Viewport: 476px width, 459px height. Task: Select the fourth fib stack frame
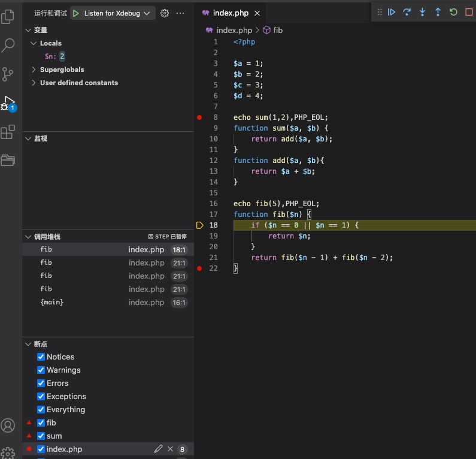tap(108, 289)
